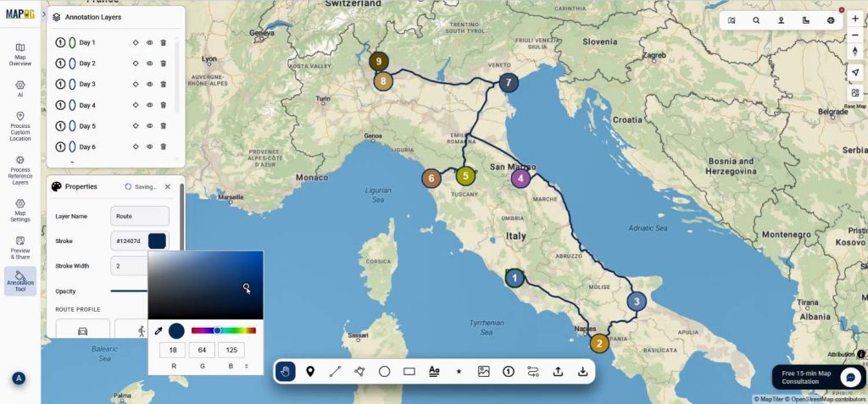Open the AI sidebar item
Screen dimensions: 868x404
(x=20, y=88)
